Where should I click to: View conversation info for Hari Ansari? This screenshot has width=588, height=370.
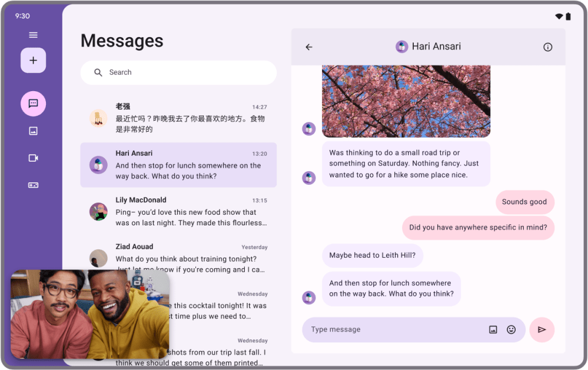[x=547, y=47]
